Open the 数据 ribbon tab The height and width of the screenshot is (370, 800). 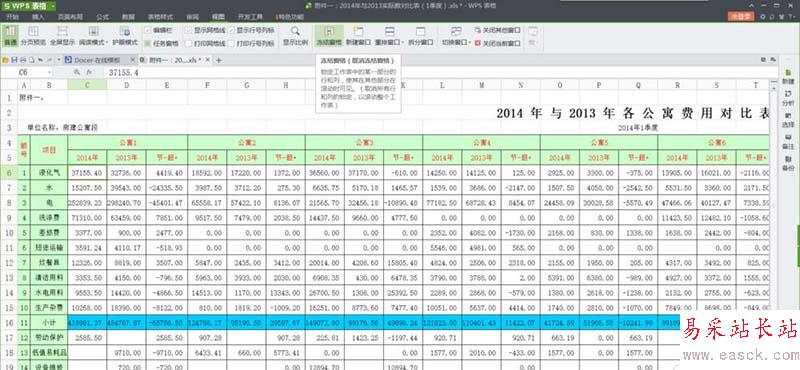tap(130, 17)
